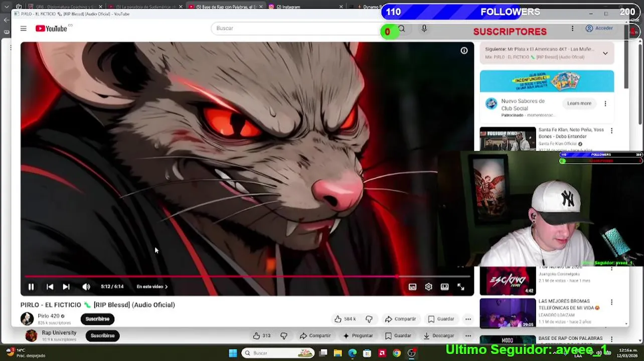Close the Instagram browser tab

(x=341, y=7)
